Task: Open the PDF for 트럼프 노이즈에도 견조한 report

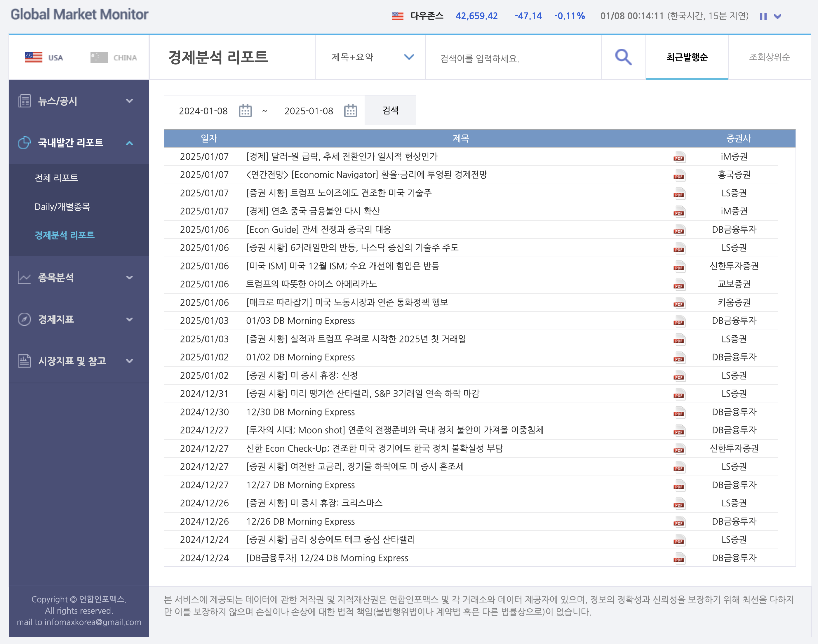Action: 679,194
